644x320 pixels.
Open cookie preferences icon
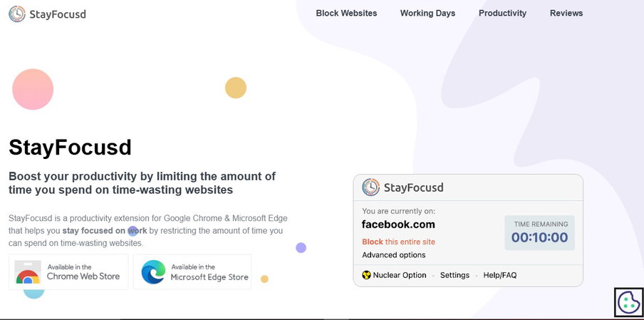pos(629,302)
